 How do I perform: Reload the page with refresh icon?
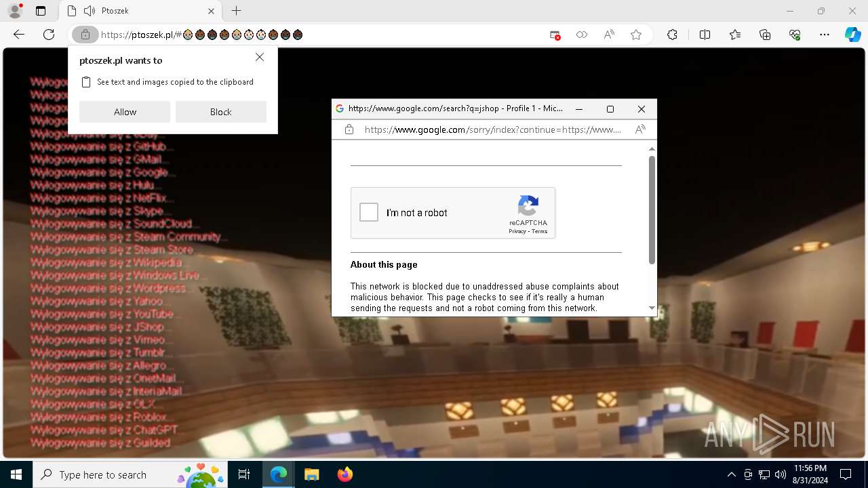pos(49,35)
